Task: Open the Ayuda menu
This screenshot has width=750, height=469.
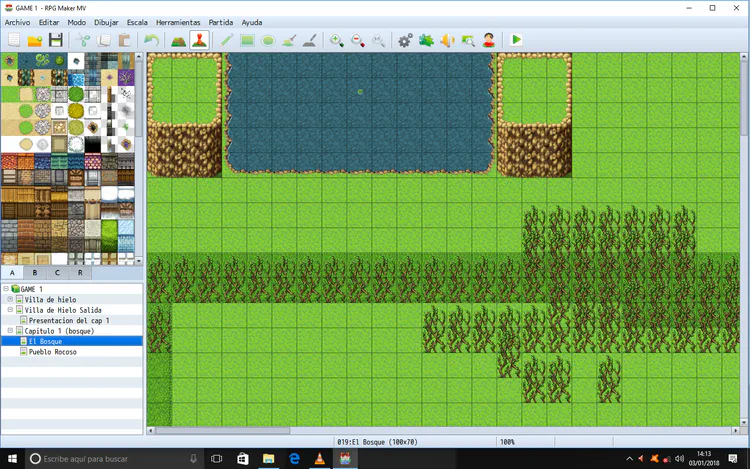Action: tap(252, 22)
